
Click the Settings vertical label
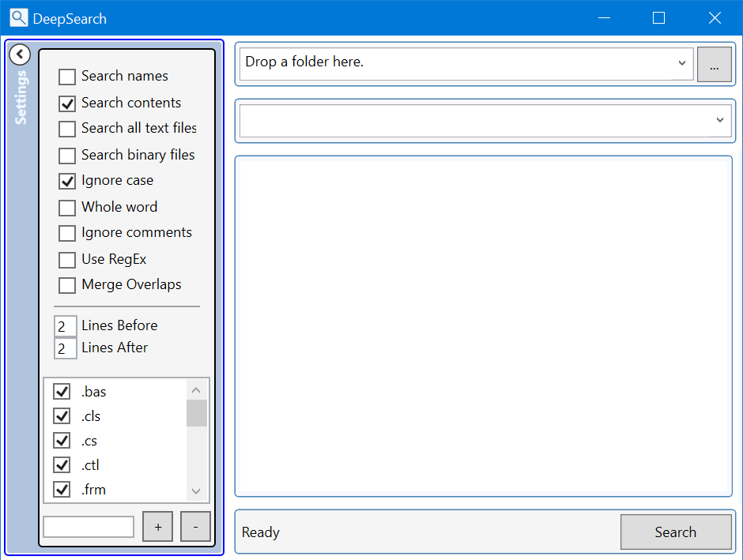tap(21, 97)
